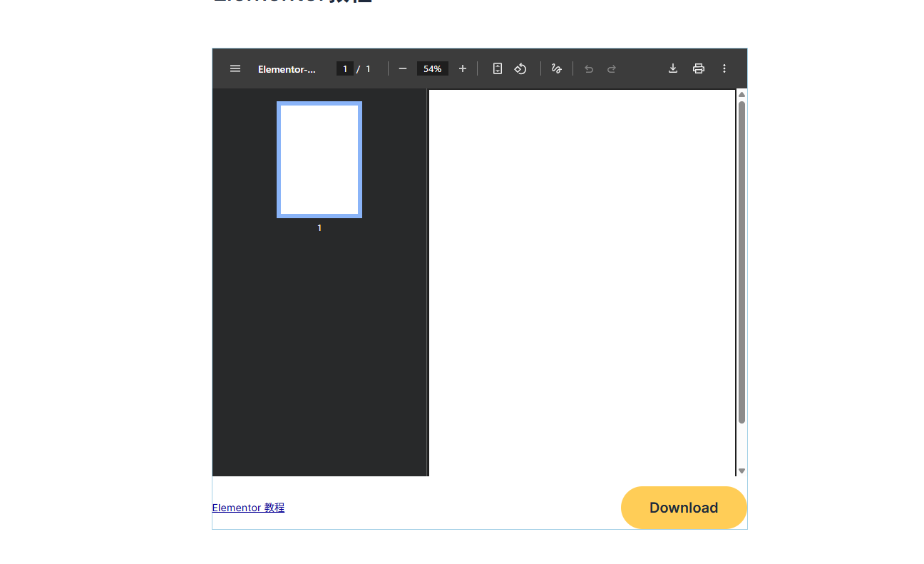
Task: Download the PDF via toolbar icon
Action: click(x=672, y=68)
